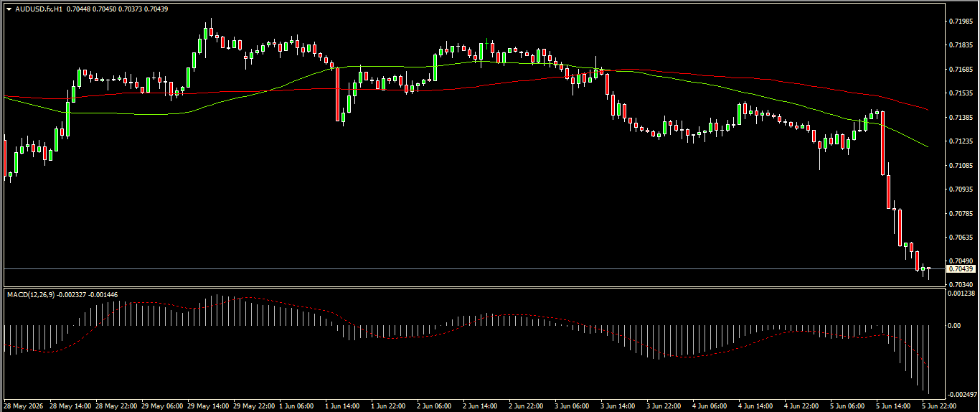Click the 0.71535 price axis label
Screen dimensions: 980x412
[x=960, y=93]
